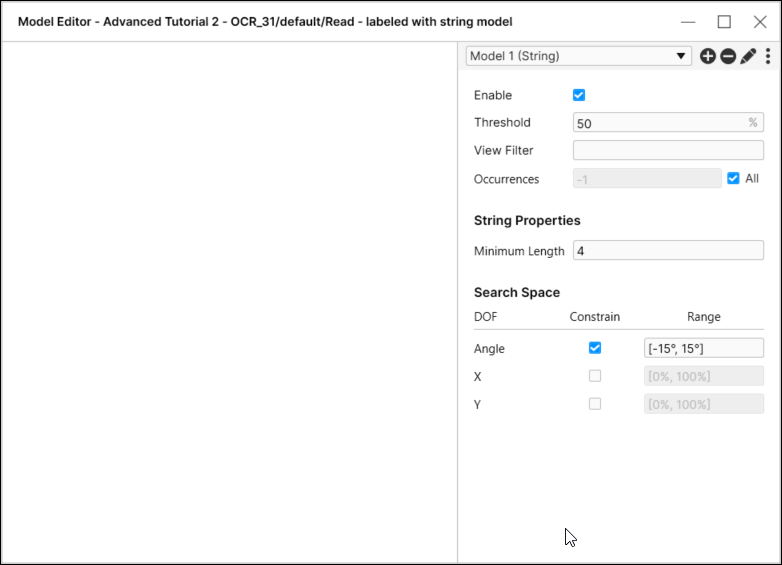Check the Y constrain checkbox
The width and height of the screenshot is (782, 565).
[595, 404]
